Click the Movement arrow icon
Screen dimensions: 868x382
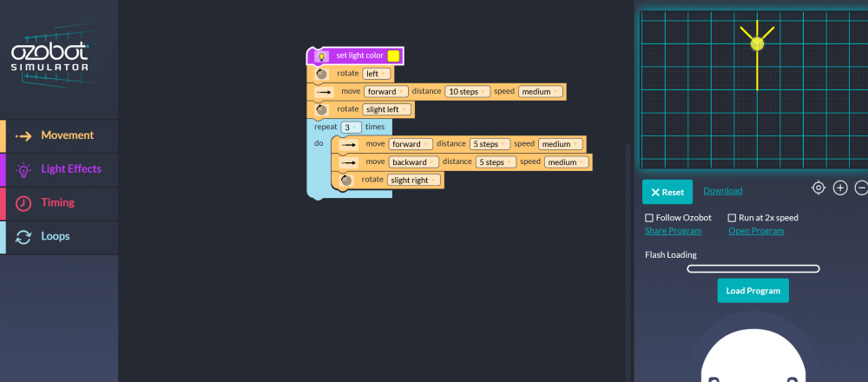coord(23,136)
